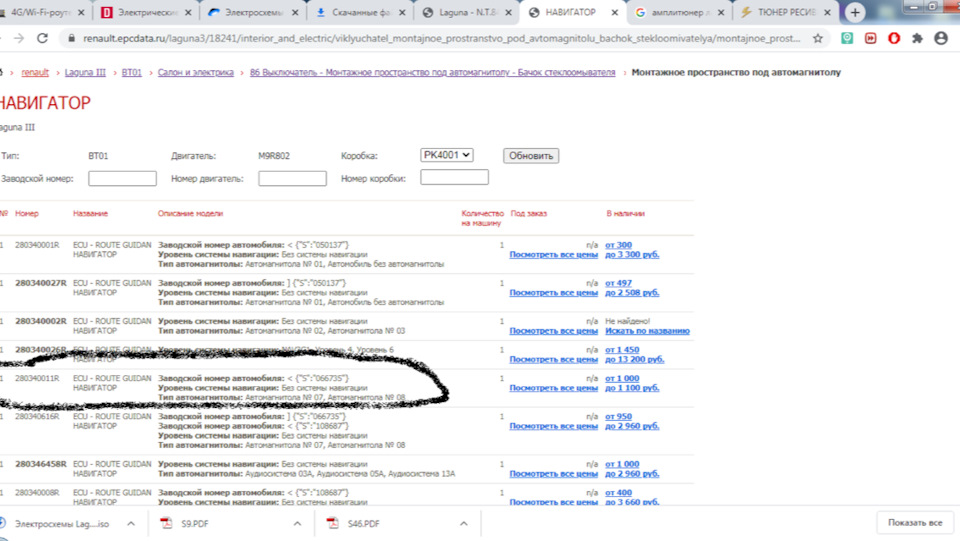Bookmark this page with the star icon
Screen dimensions: 960x541
pos(818,39)
